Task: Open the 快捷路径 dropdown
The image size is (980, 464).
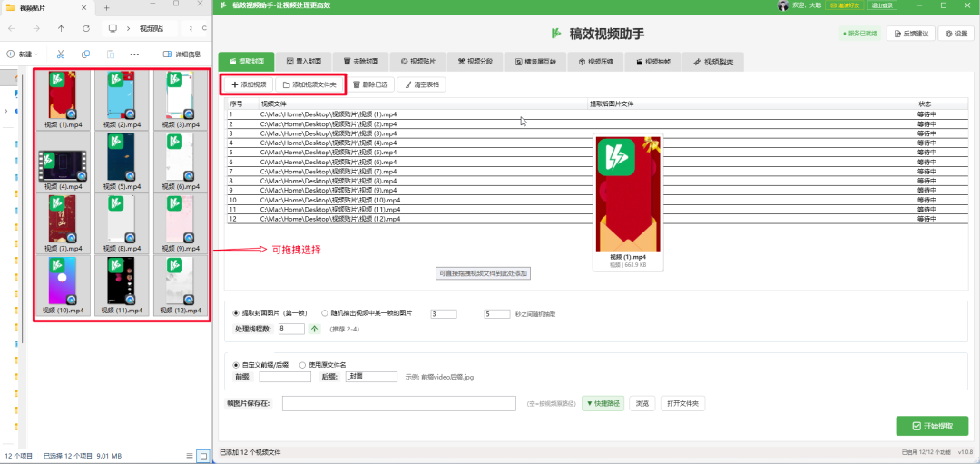Action: pos(603,403)
